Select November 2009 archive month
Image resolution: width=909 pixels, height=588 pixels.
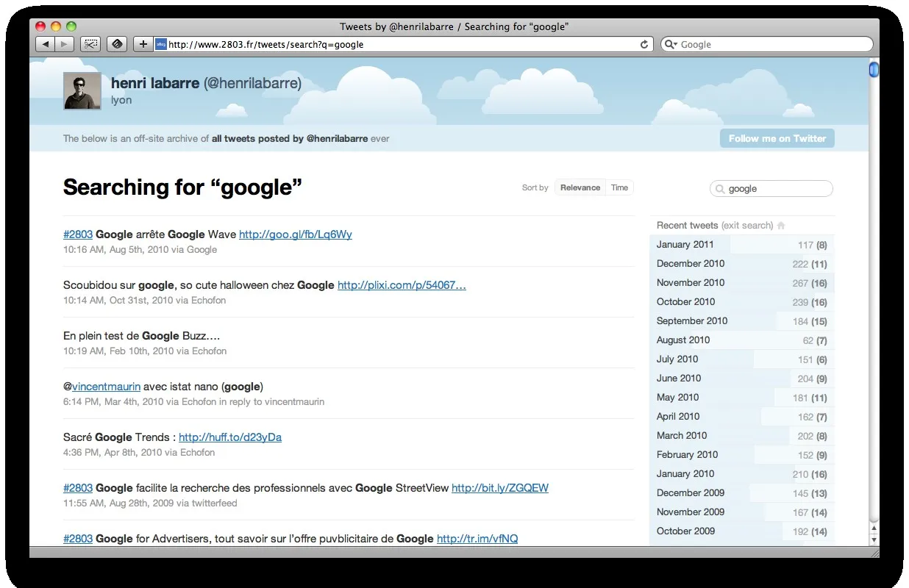pos(742,512)
